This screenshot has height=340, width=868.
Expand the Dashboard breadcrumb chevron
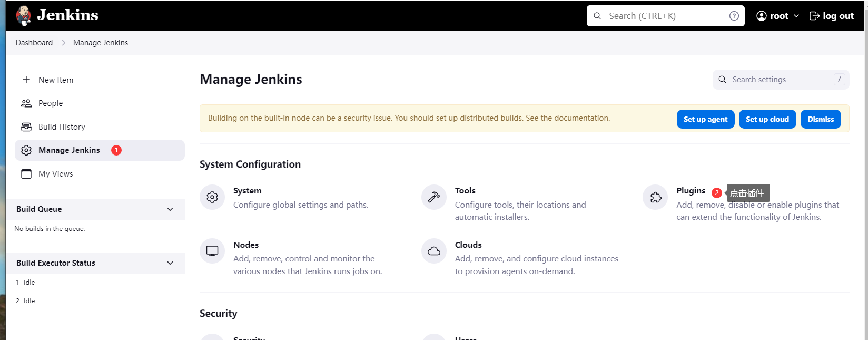tap(63, 43)
